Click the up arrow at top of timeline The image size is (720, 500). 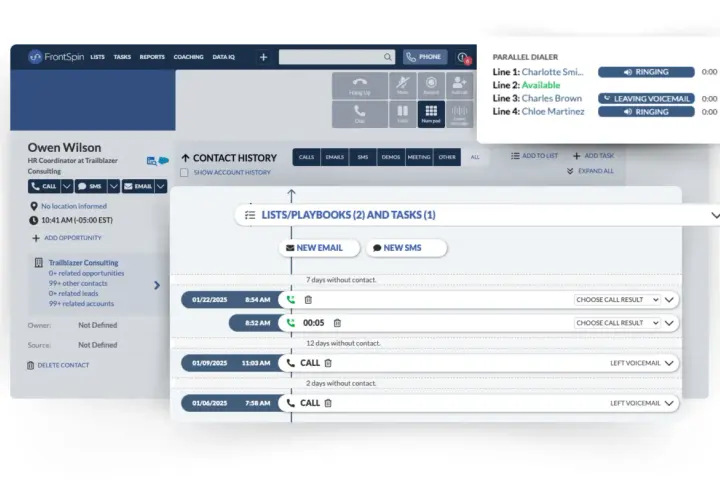click(291, 195)
